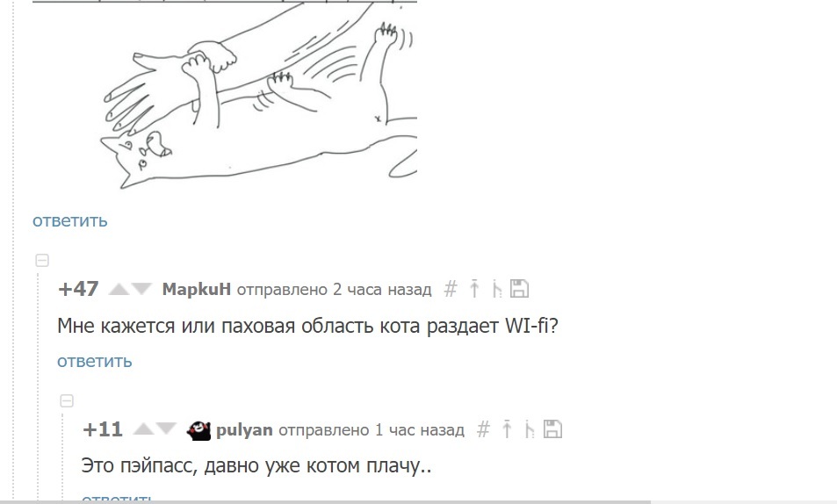Reply to the cat drawing comment

click(70, 220)
